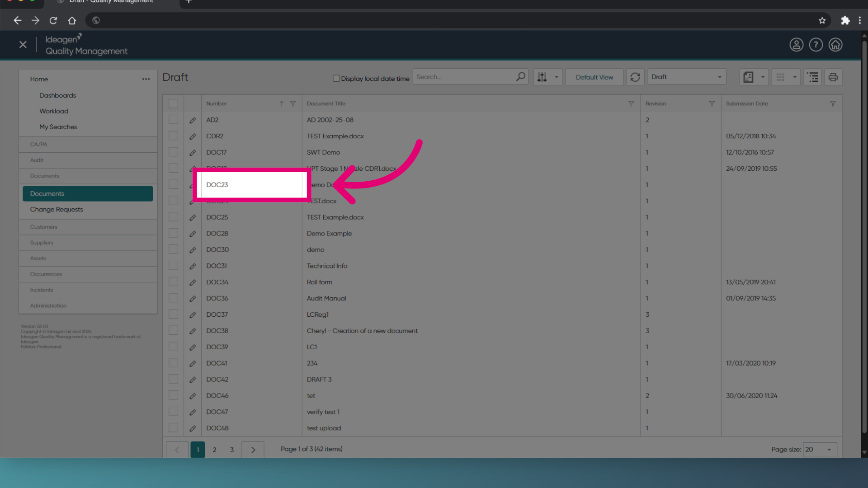Expand the CA/PA sidebar section

(88, 145)
